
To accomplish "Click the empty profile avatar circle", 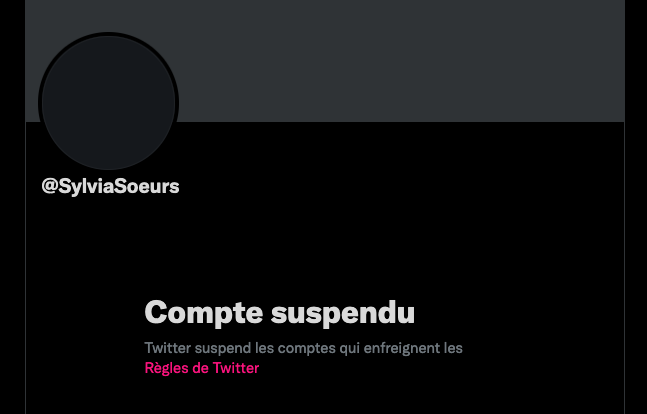I will point(109,103).
